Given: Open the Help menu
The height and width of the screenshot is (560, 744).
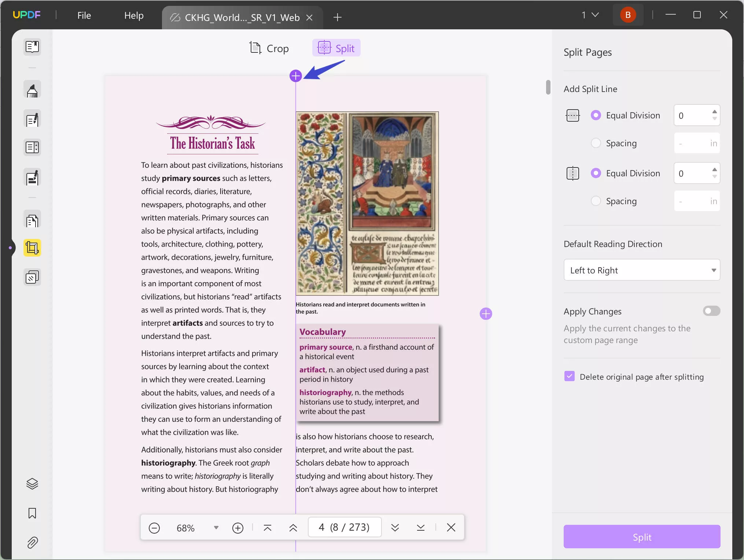Looking at the screenshot, I should click(x=134, y=15).
